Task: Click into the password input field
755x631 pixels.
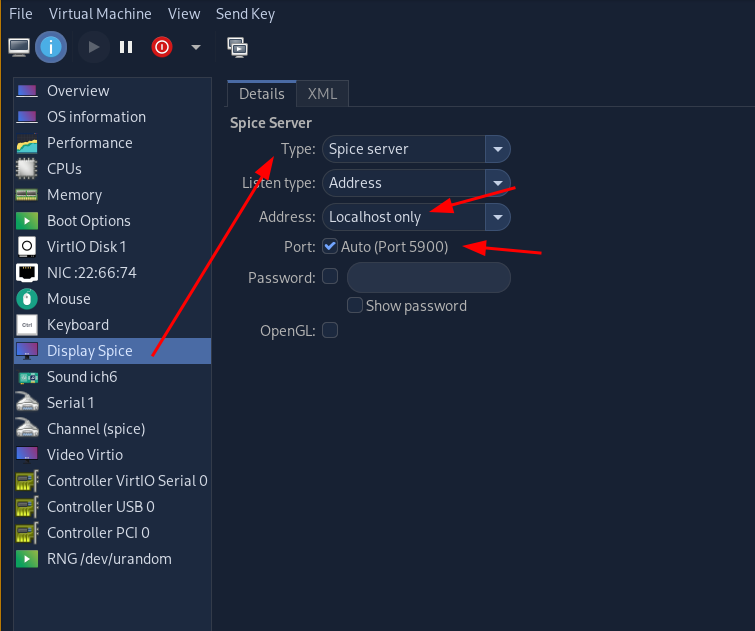Action: click(x=429, y=277)
